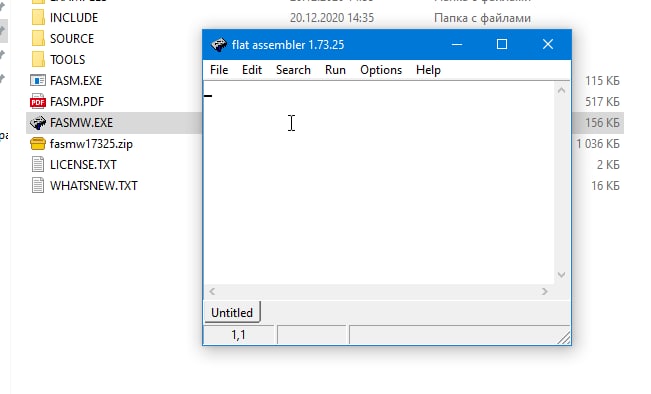Screen dimensions: 651x394
Task: Select the FASM.EXE file icon
Action: tap(38, 81)
